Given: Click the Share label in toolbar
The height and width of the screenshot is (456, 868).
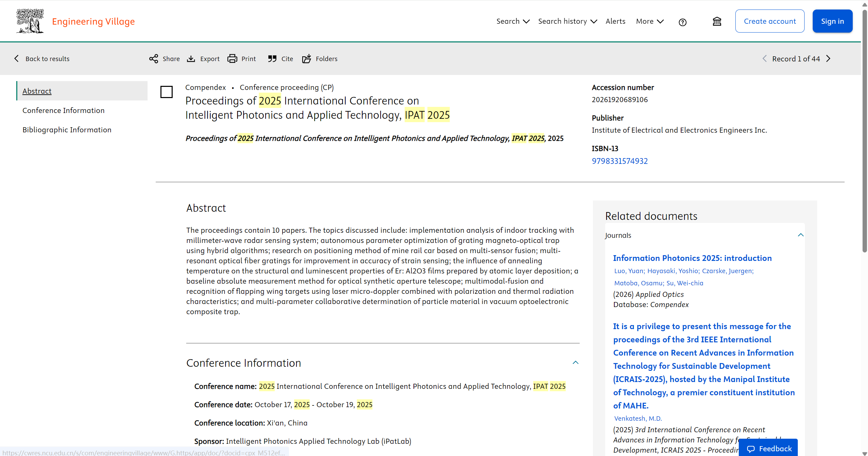Looking at the screenshot, I should coord(171,59).
